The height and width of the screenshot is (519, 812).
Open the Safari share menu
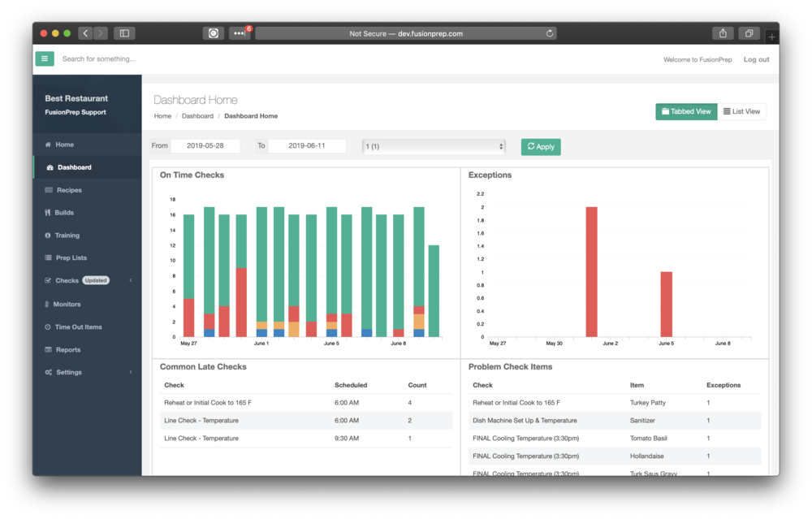723,33
